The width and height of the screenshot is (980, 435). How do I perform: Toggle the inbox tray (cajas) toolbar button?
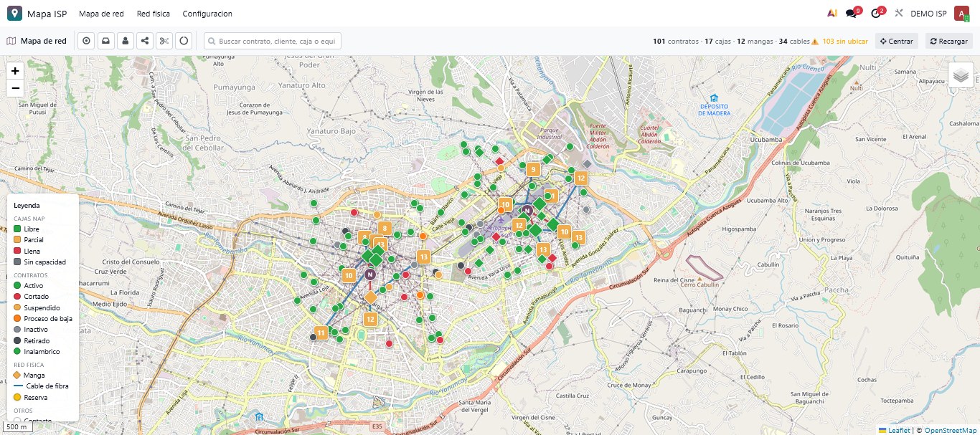(106, 41)
